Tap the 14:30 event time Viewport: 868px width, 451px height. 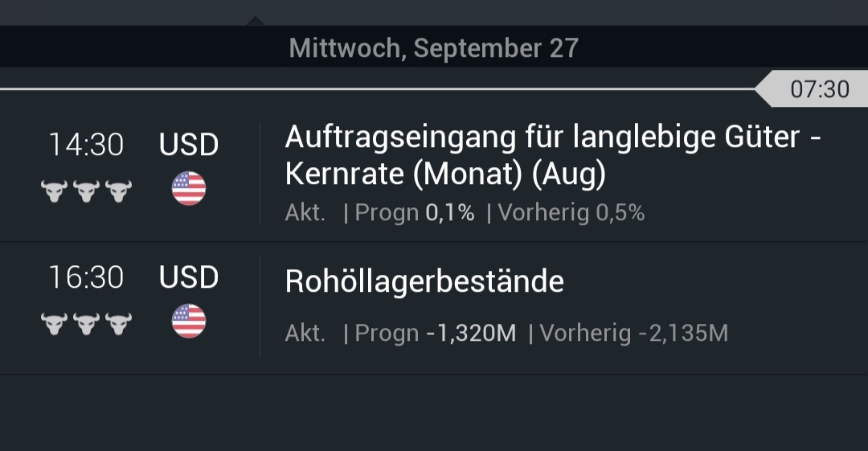click(86, 145)
